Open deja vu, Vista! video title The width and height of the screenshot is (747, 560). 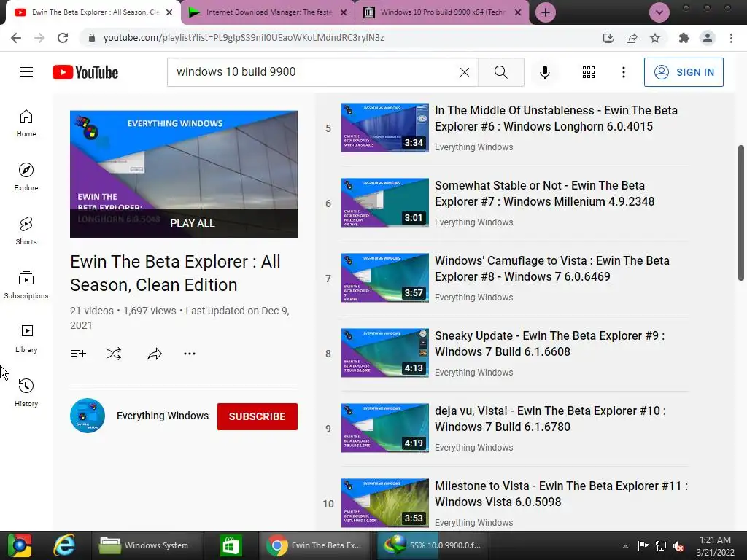(550, 419)
